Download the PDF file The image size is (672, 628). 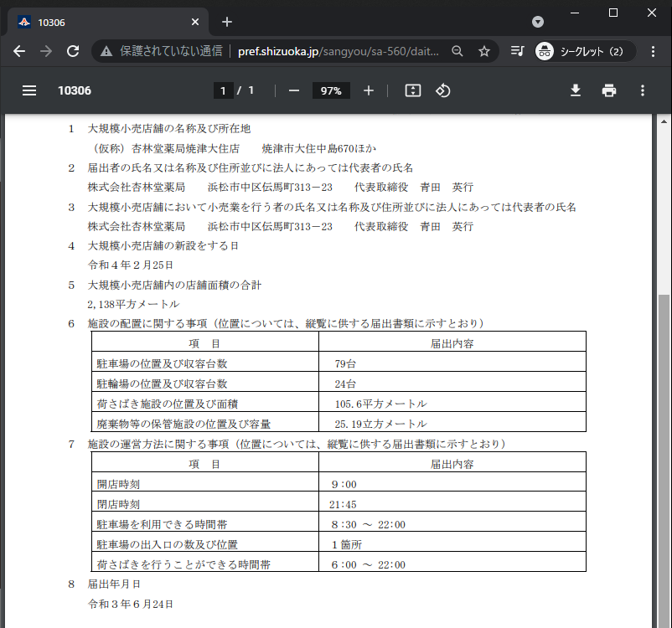click(576, 90)
